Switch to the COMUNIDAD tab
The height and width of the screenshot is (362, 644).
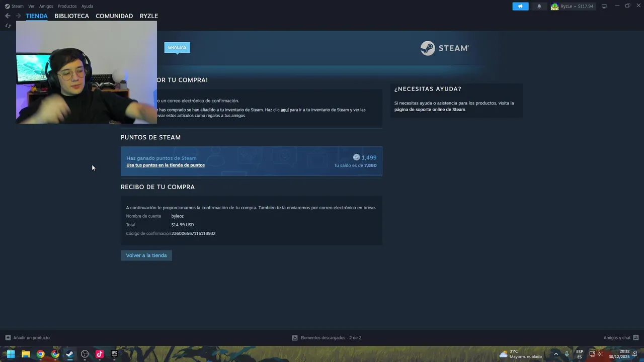pos(114,16)
